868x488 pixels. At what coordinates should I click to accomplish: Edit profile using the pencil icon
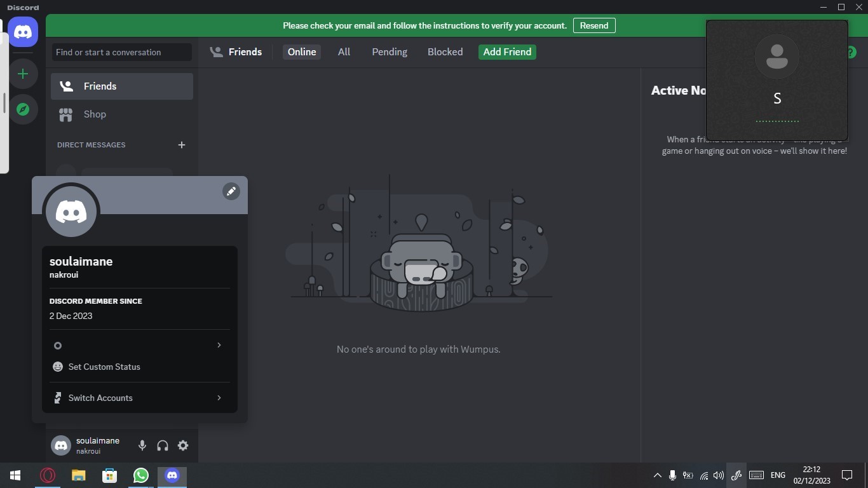click(231, 191)
